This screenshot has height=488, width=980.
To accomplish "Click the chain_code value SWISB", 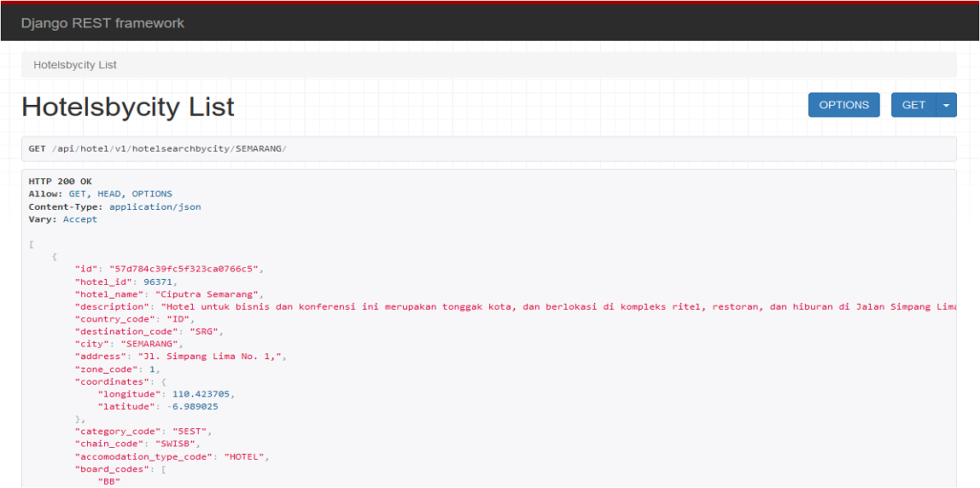I will [176, 444].
